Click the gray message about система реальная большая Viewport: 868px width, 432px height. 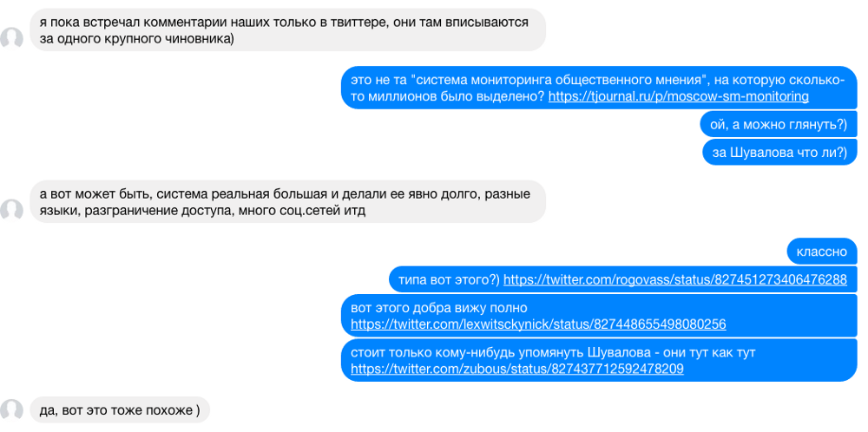coord(288,202)
